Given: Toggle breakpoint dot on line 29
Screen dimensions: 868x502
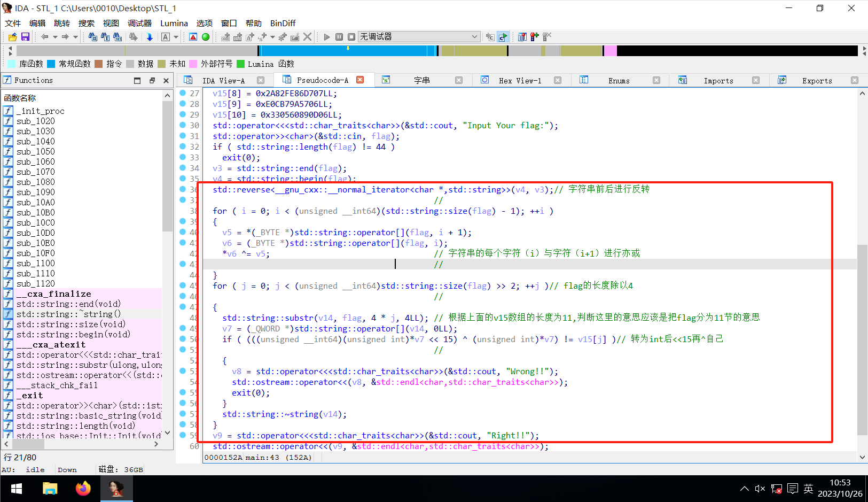Looking at the screenshot, I should tap(183, 114).
